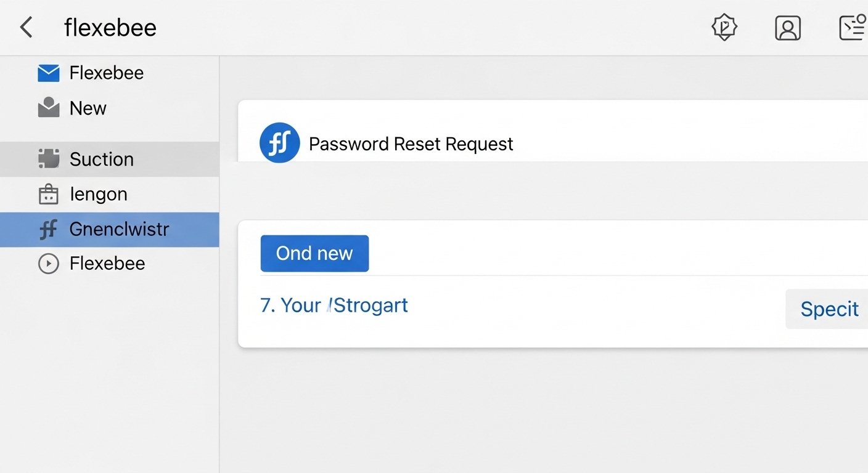Click the ff icon beside Gnenclwistr

click(x=48, y=230)
